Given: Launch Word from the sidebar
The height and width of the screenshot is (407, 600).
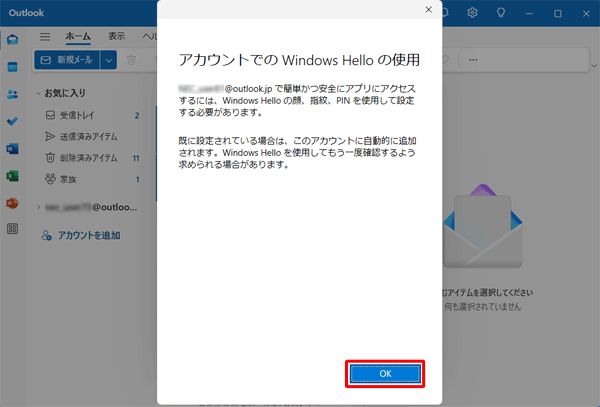Looking at the screenshot, I should click(13, 148).
